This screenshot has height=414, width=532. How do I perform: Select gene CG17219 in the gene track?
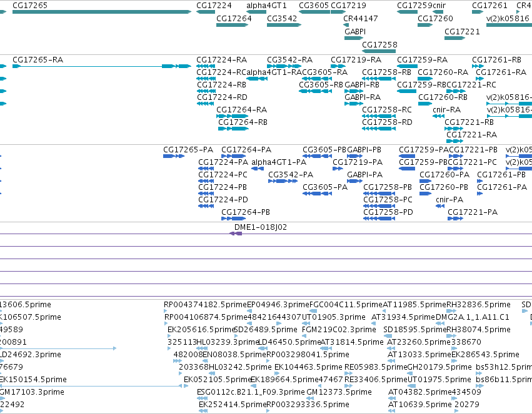[x=338, y=12]
